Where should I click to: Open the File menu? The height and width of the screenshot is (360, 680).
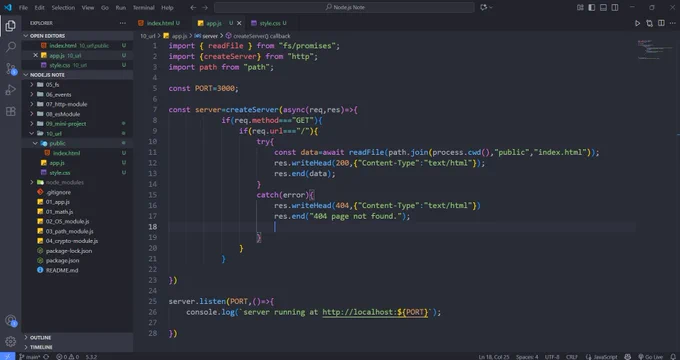23,7
